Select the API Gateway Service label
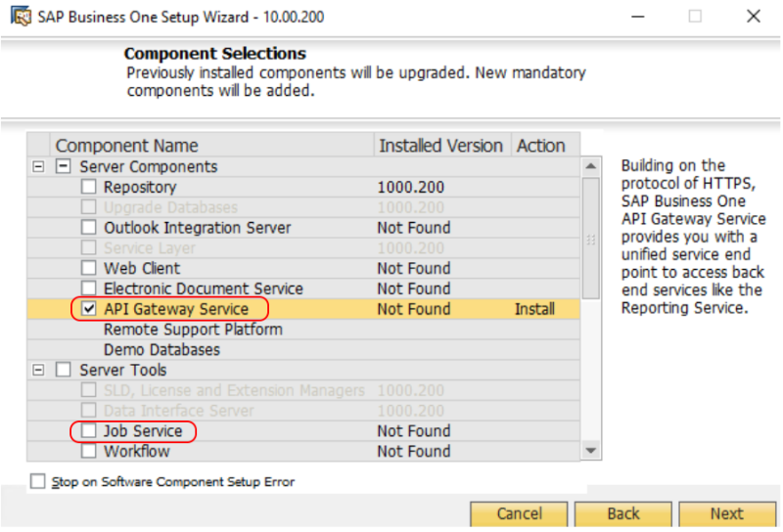 click(x=176, y=309)
